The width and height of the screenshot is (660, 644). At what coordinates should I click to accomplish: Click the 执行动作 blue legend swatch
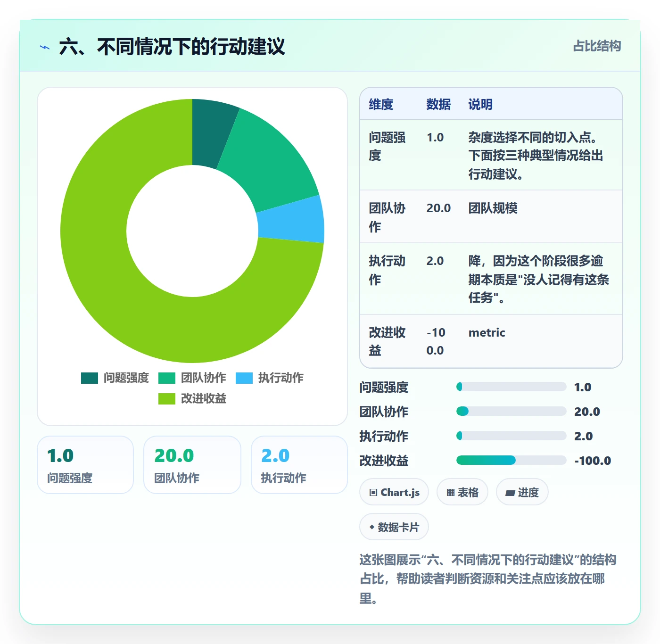tap(244, 378)
